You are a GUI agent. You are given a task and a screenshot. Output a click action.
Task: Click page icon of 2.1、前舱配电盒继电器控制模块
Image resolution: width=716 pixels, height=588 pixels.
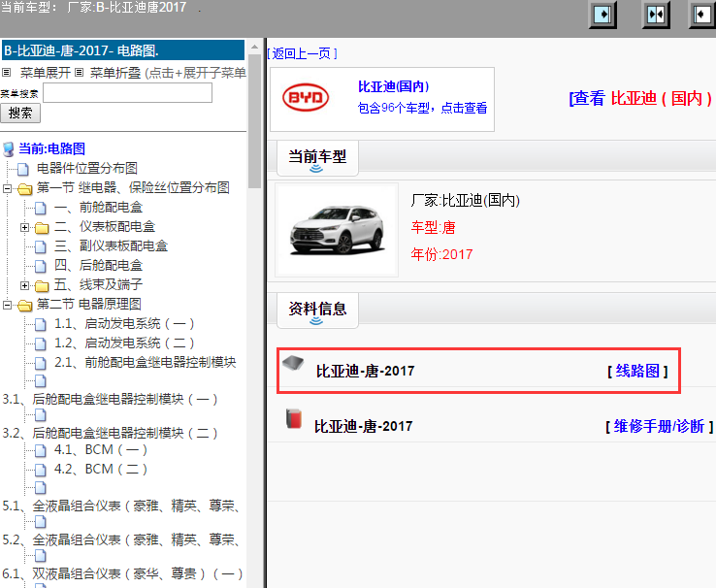coord(41,364)
